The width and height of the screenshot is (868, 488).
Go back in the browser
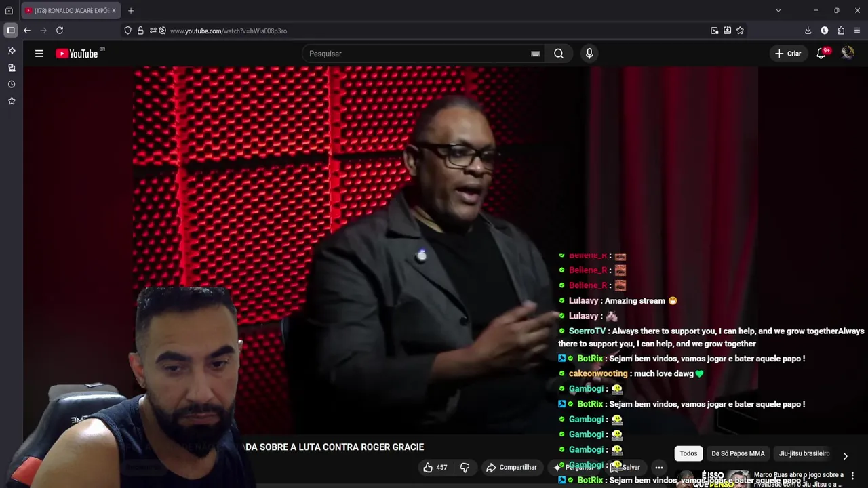click(x=27, y=30)
